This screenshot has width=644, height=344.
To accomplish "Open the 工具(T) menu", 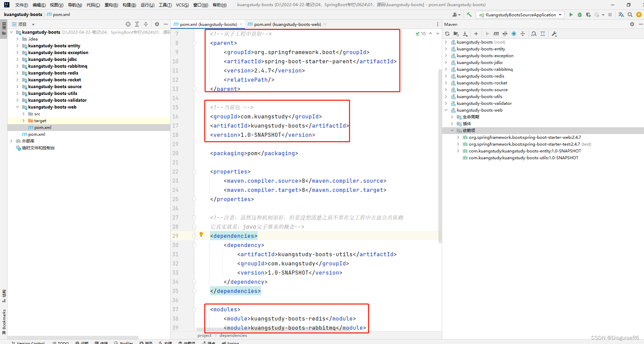I will [165, 5].
